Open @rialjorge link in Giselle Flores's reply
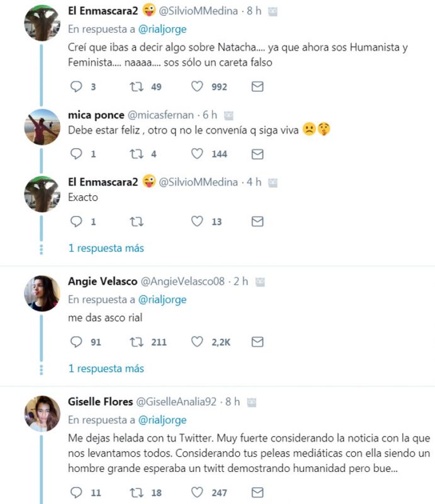The height and width of the screenshot is (504, 435). (162, 420)
